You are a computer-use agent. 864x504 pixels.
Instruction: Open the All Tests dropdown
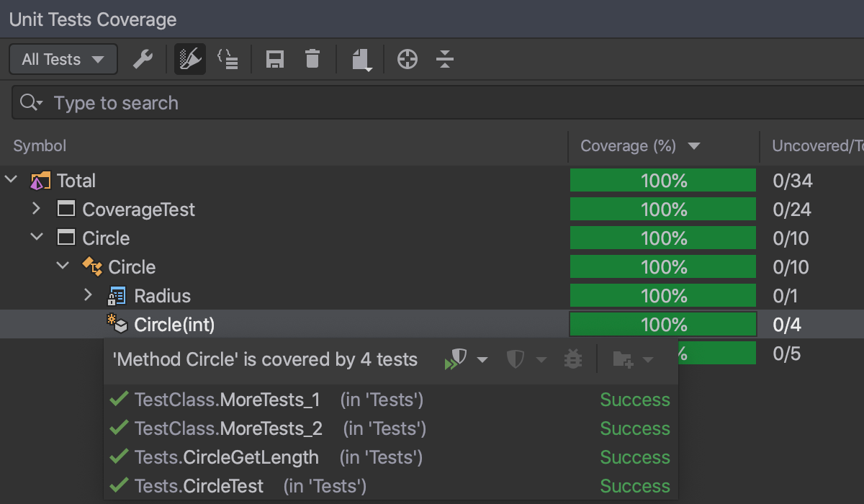pyautogui.click(x=63, y=59)
